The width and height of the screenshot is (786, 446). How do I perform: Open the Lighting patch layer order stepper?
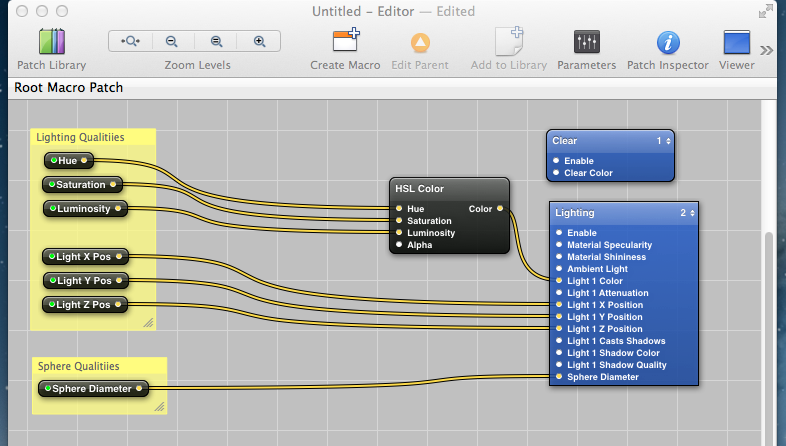[x=687, y=213]
